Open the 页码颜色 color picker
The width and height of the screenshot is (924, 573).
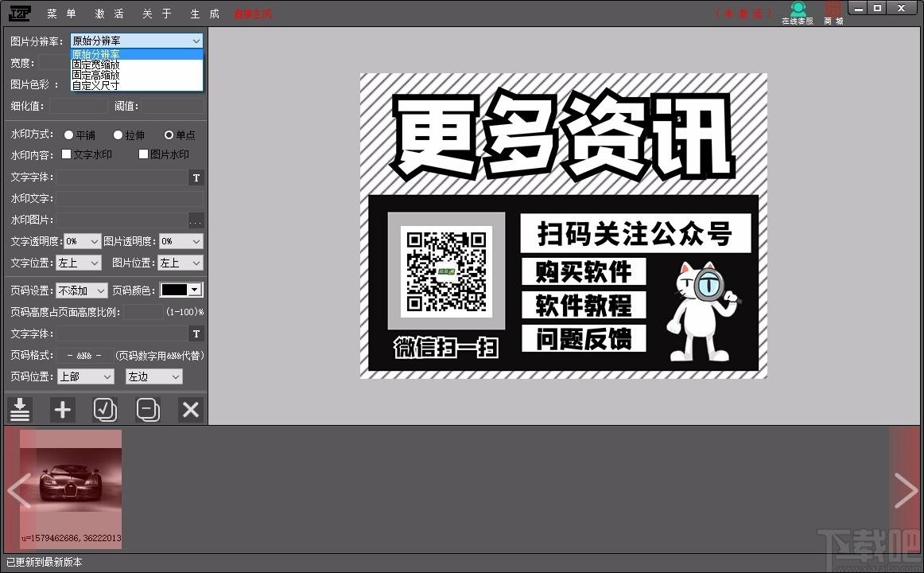coord(181,290)
